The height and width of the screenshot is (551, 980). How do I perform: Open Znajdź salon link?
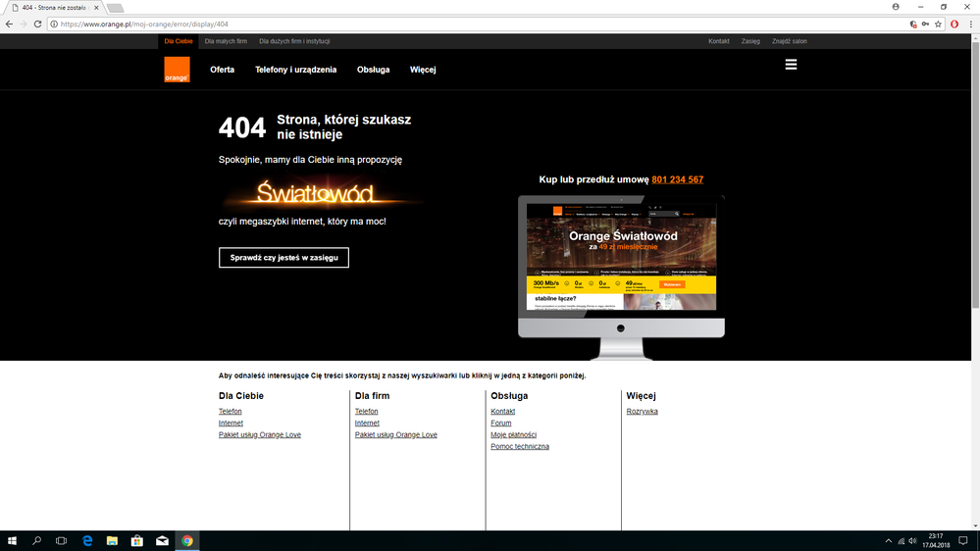[x=790, y=41]
